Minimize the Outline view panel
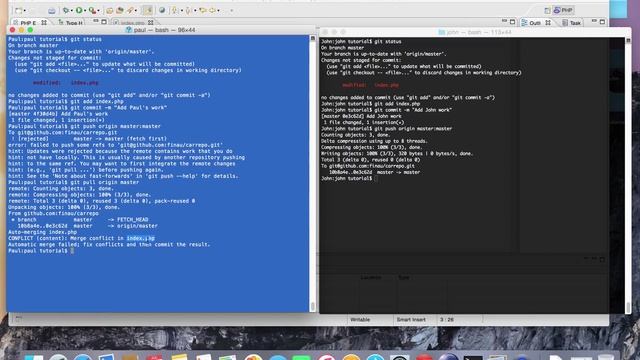The height and width of the screenshot is (360, 640). click(594, 20)
